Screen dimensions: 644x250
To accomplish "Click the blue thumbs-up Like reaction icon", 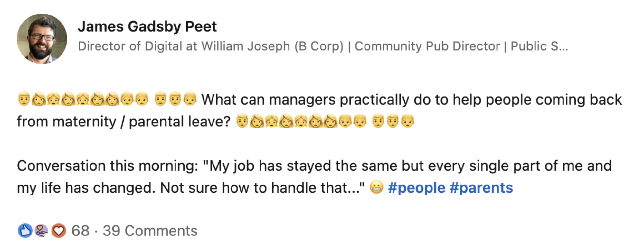I will click(x=25, y=231).
